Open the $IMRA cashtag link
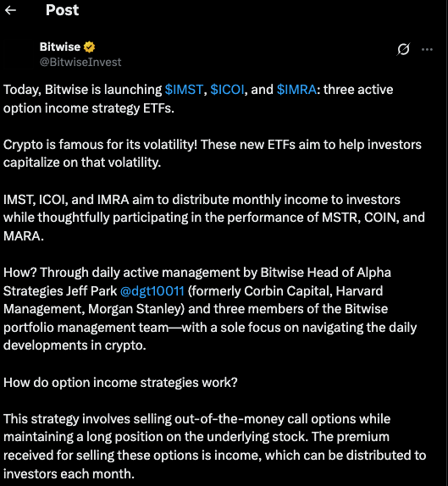This screenshot has height=486, width=448. (296, 90)
